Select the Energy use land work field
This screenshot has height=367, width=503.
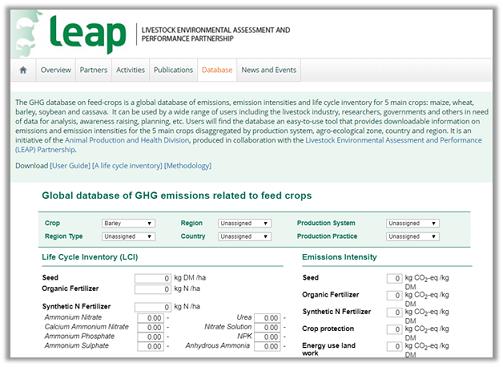pos(394,346)
